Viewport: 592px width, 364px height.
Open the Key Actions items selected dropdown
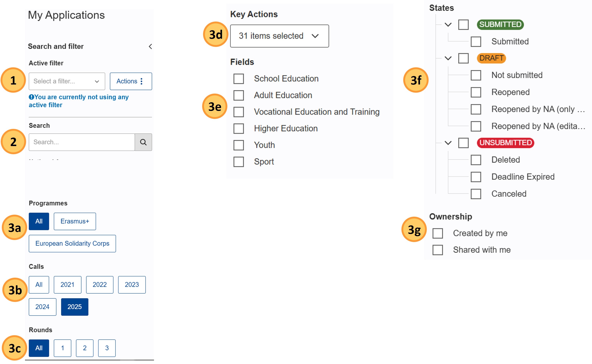coord(280,36)
